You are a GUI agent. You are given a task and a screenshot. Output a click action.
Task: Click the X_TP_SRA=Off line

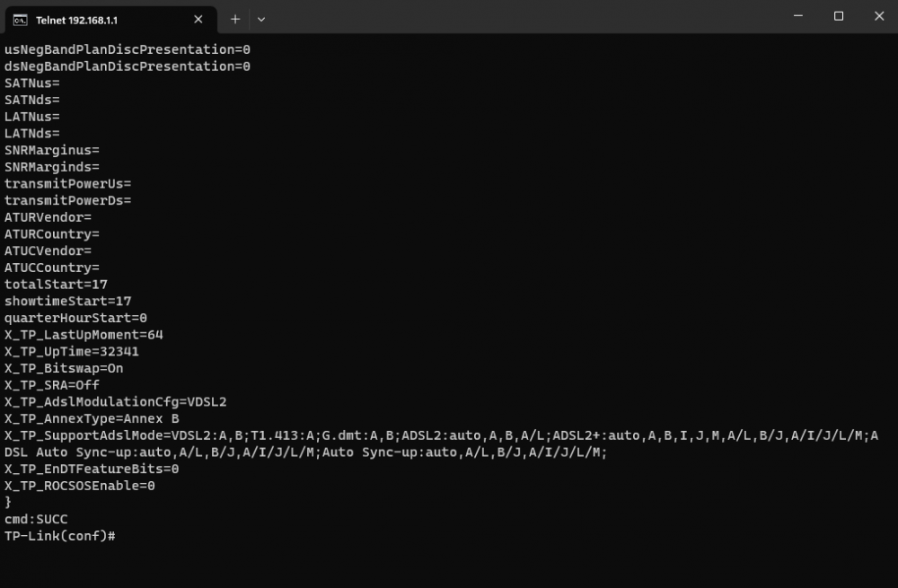52,385
